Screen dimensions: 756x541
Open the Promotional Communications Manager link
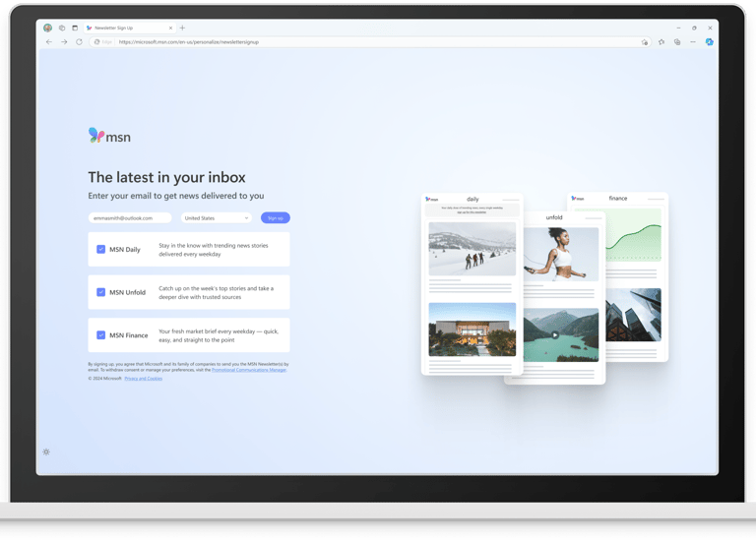[249, 370]
